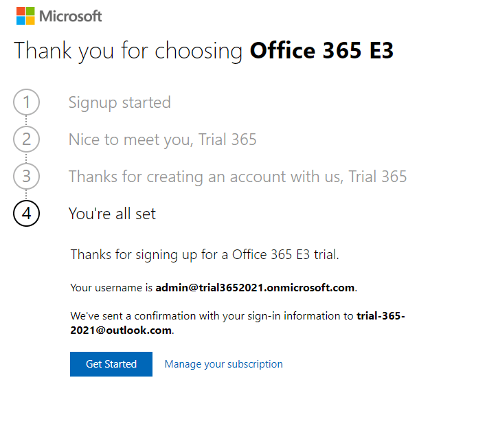Click the dotted connector between steps 1 and 2

(26, 121)
